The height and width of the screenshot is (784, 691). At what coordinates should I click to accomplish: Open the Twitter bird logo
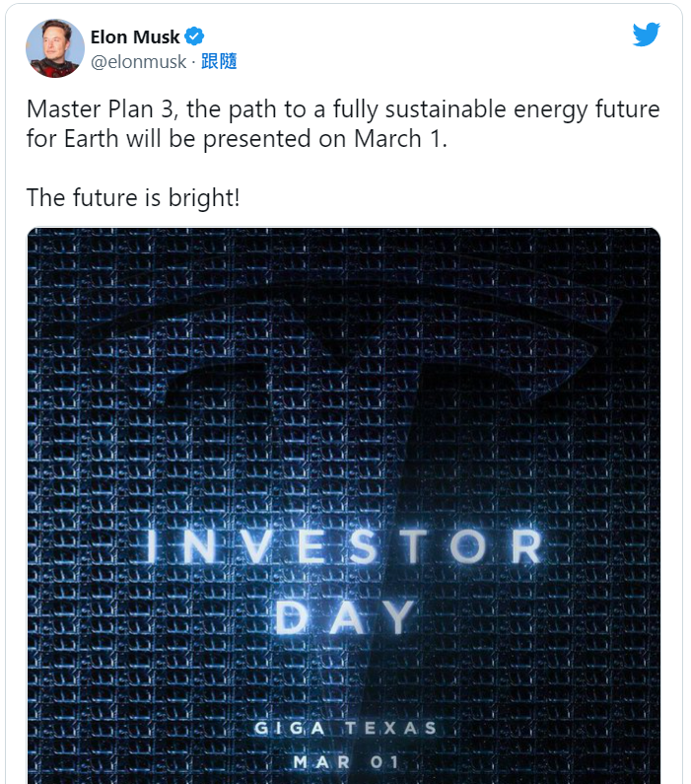[x=646, y=34]
